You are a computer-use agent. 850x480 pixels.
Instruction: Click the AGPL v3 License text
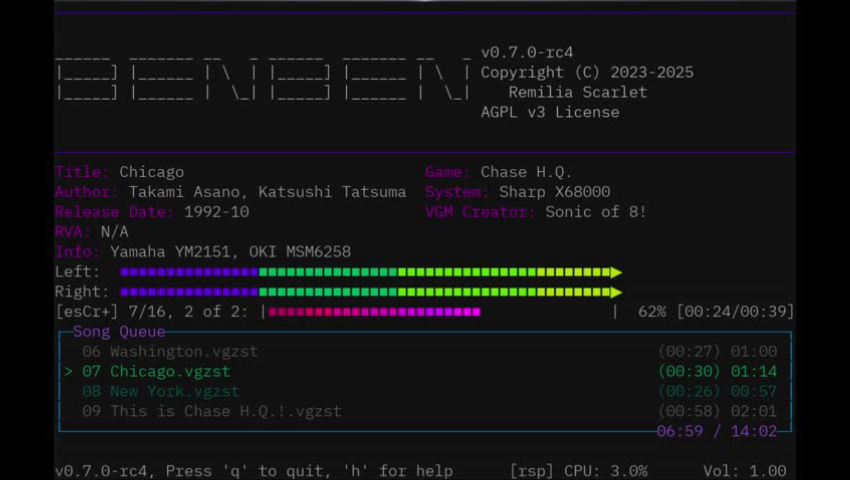(x=549, y=112)
